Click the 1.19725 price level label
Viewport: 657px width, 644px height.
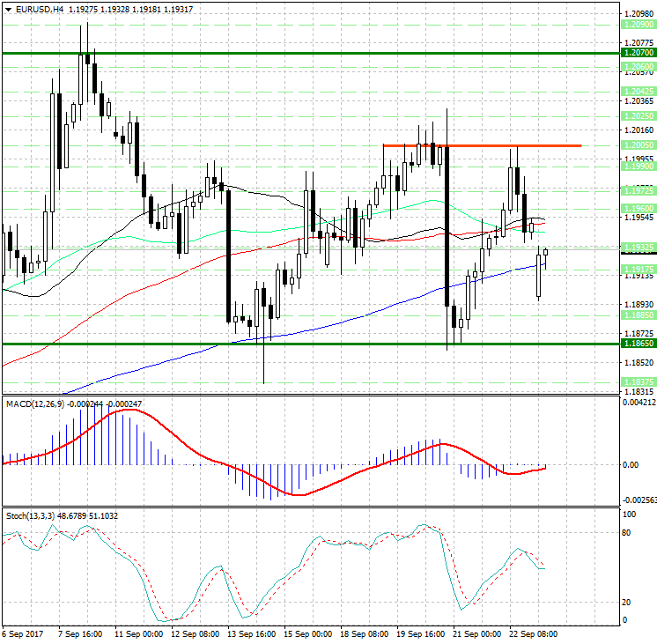(x=639, y=191)
